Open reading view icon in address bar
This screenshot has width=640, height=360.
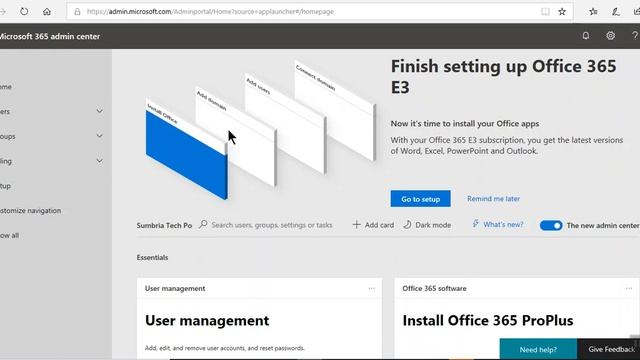545,11
